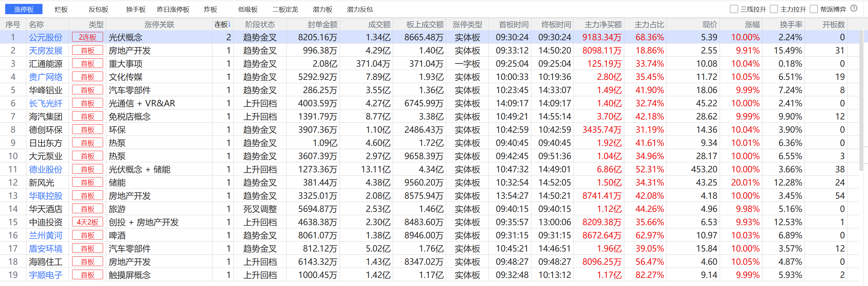This screenshot has height=286, width=868.
Task: Select the 海汽集团 row name
Action: 45,116
